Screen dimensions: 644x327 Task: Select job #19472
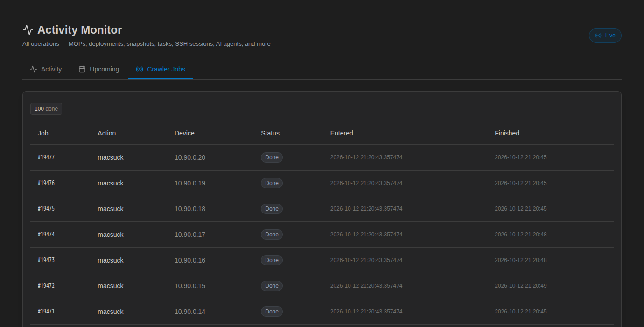click(46, 286)
